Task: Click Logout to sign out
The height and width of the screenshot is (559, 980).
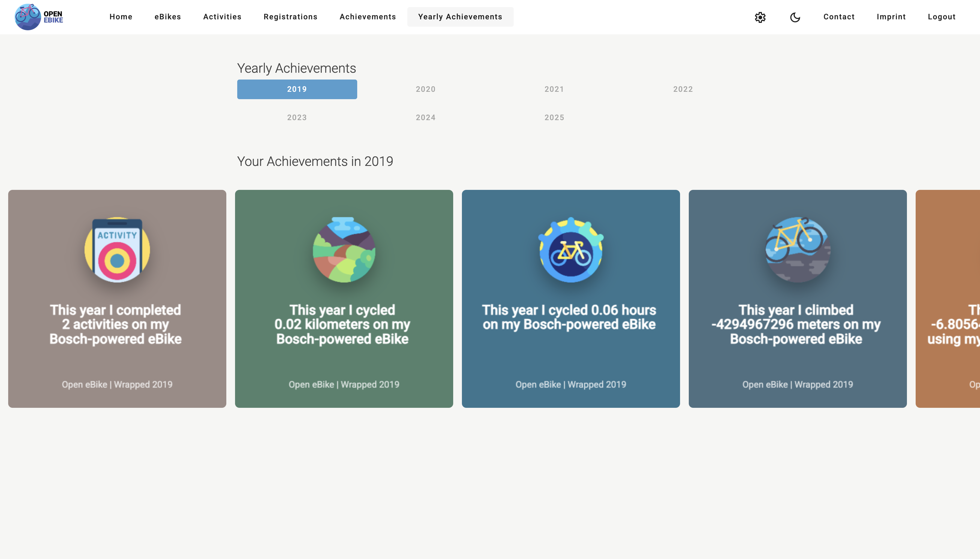Action: coord(941,17)
